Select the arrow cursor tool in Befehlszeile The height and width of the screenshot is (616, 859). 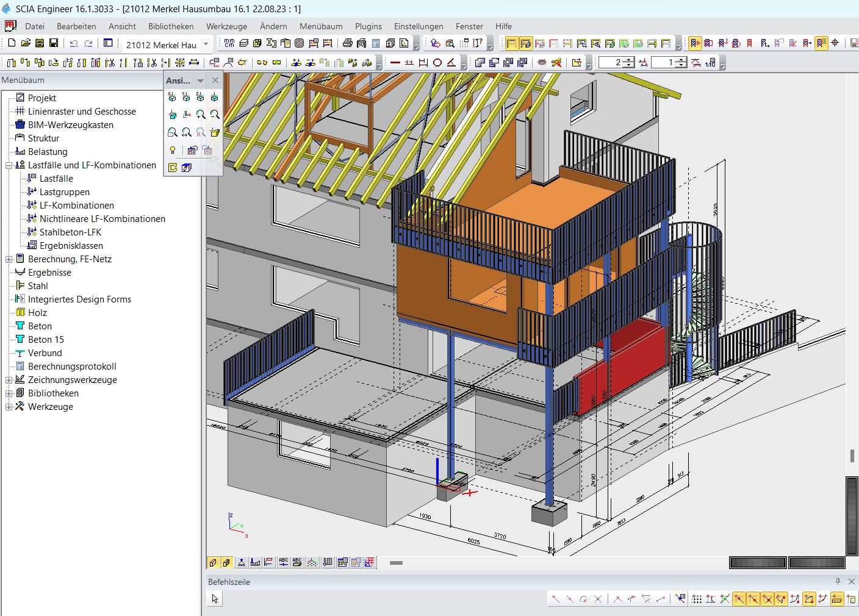[215, 599]
